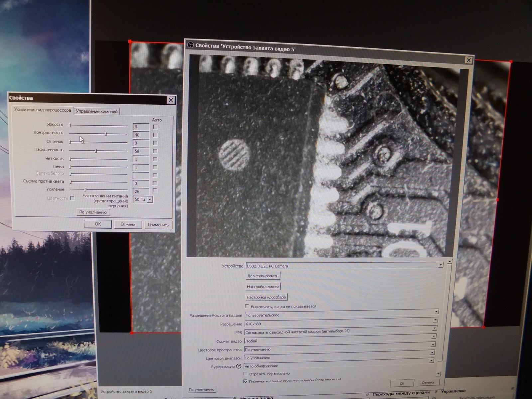Viewport: 532px width, 399px height.
Task: Click the Насыщенность slider handle
Action: click(96, 151)
